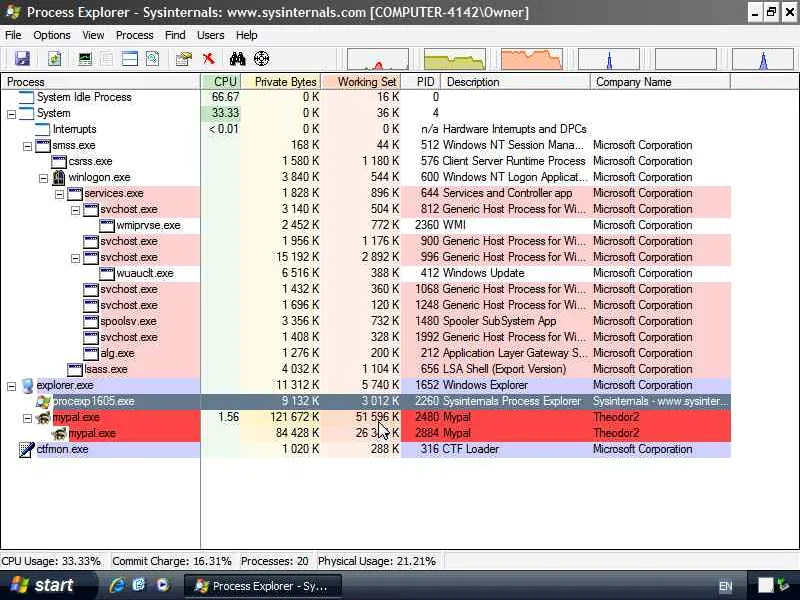Collapse the svchost.exe node with PID 812
The image size is (800, 600).
(x=75, y=210)
